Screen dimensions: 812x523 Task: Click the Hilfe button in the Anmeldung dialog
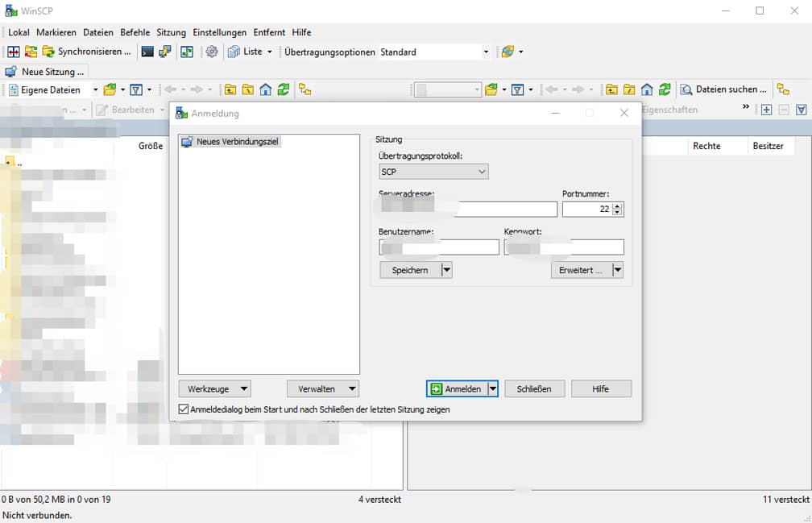tap(601, 389)
